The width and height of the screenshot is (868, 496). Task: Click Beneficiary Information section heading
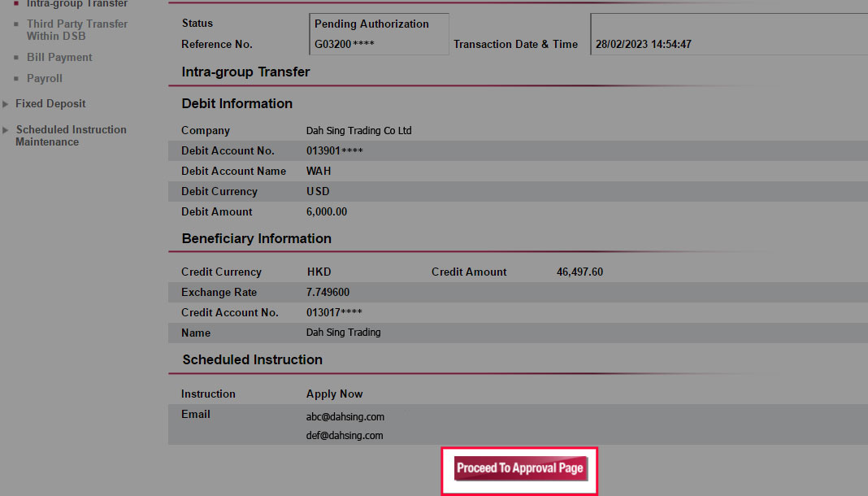pyautogui.click(x=256, y=238)
